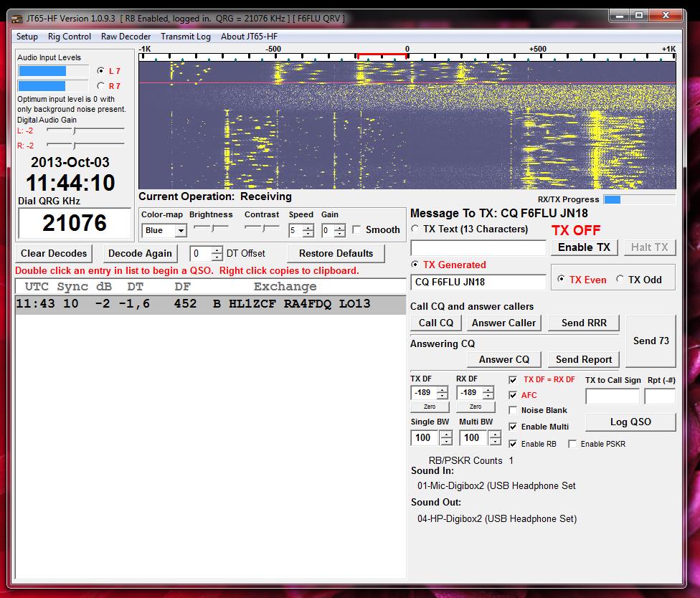This screenshot has width=700, height=598.
Task: Click the Rpt (-#) input field
Action: point(660,396)
